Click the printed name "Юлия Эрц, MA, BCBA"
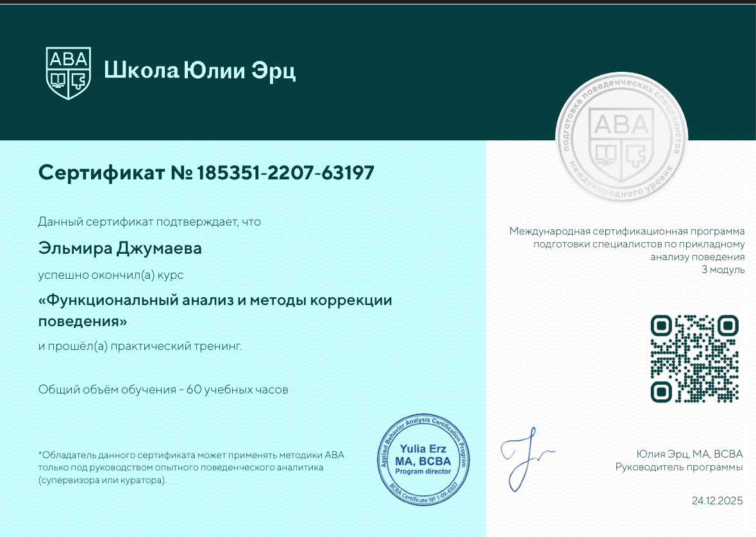The width and height of the screenshot is (756, 537). (689, 454)
